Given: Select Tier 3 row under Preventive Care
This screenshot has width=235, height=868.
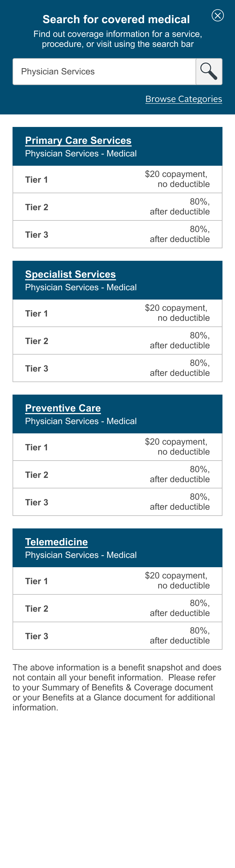Looking at the screenshot, I should [117, 502].
